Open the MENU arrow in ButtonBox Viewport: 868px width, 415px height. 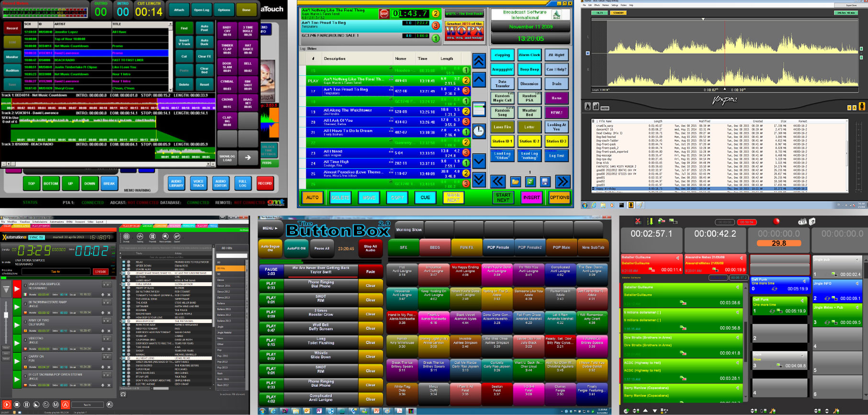tap(270, 228)
